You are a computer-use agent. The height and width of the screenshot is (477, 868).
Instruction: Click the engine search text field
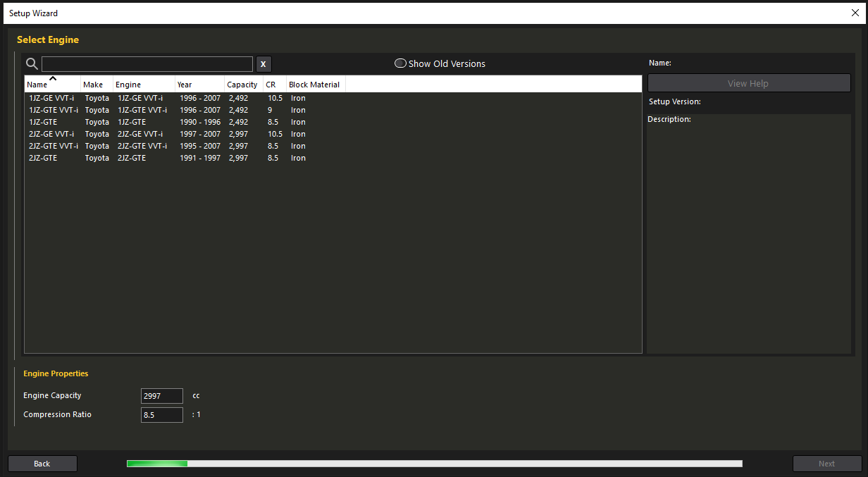(x=147, y=64)
